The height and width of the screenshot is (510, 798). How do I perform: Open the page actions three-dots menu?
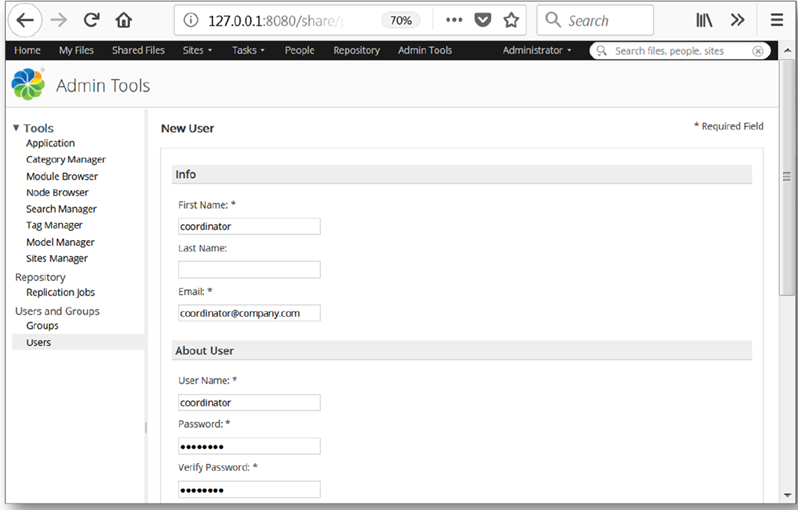click(x=454, y=20)
